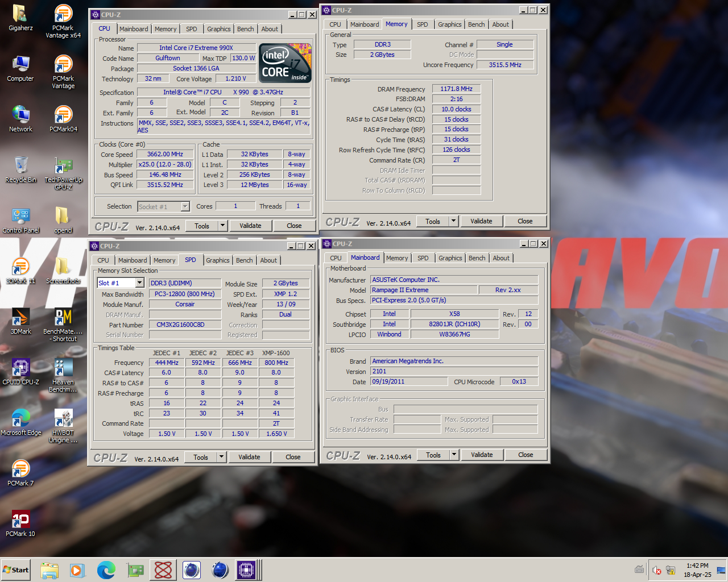The height and width of the screenshot is (582, 728).
Task: Expand Tools arrow in SPD tab window
Action: (222, 457)
